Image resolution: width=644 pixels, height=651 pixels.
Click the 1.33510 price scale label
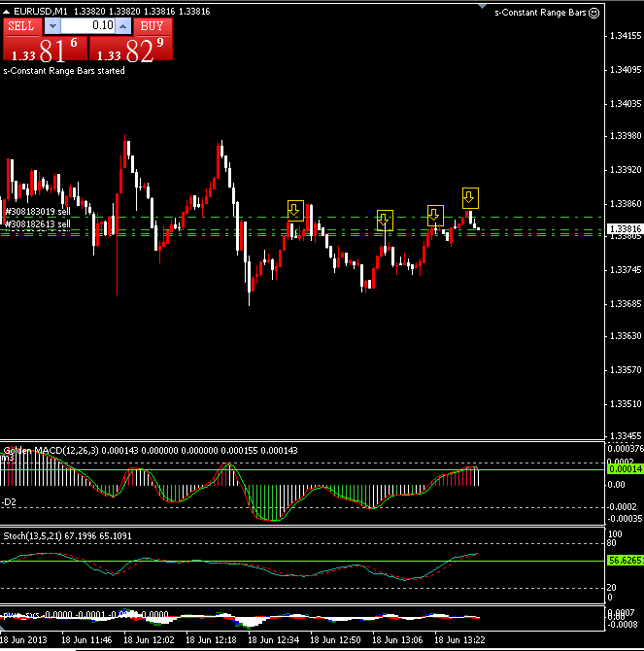coord(626,404)
